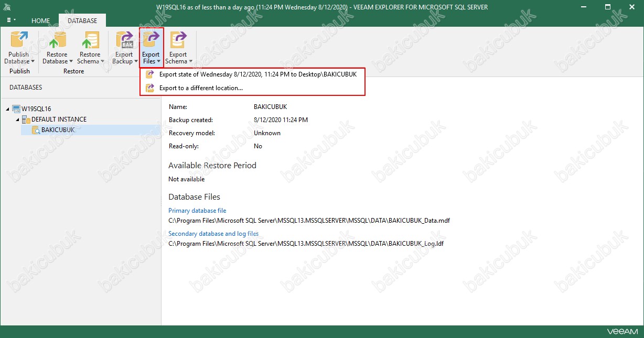Click the DATABASES panel header

click(26, 88)
